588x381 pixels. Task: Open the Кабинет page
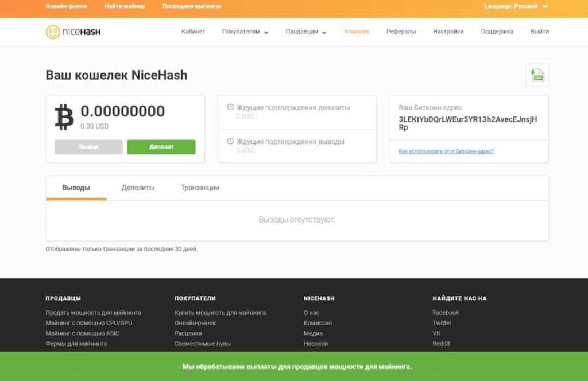[193, 32]
